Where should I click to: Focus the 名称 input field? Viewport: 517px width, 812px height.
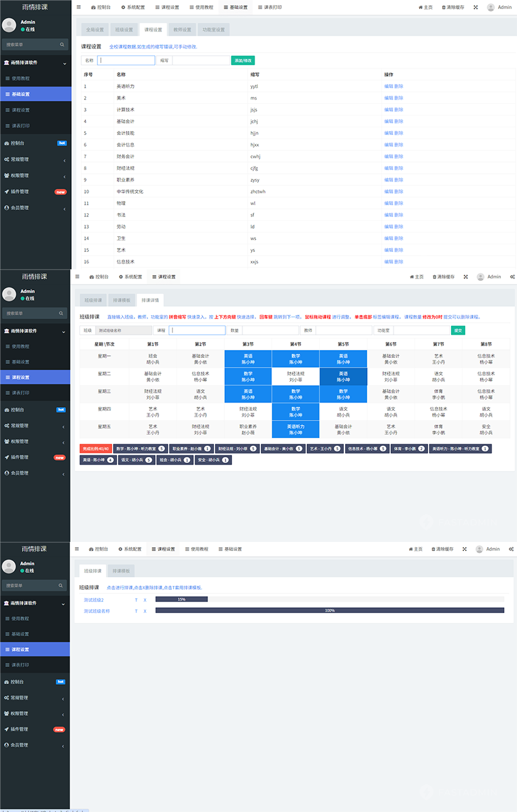126,60
